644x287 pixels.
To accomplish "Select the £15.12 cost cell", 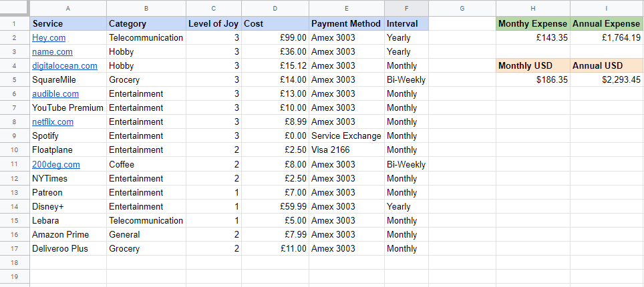I will click(275, 65).
